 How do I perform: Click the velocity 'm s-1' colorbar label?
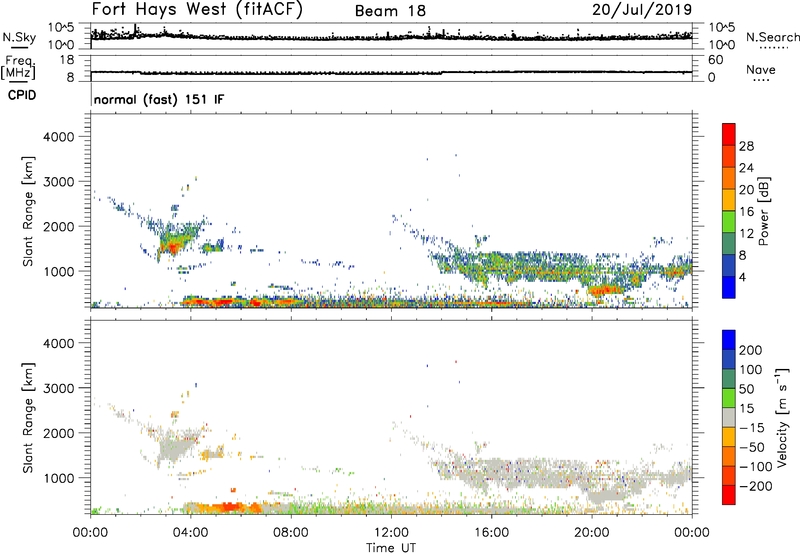pyautogui.click(x=782, y=417)
